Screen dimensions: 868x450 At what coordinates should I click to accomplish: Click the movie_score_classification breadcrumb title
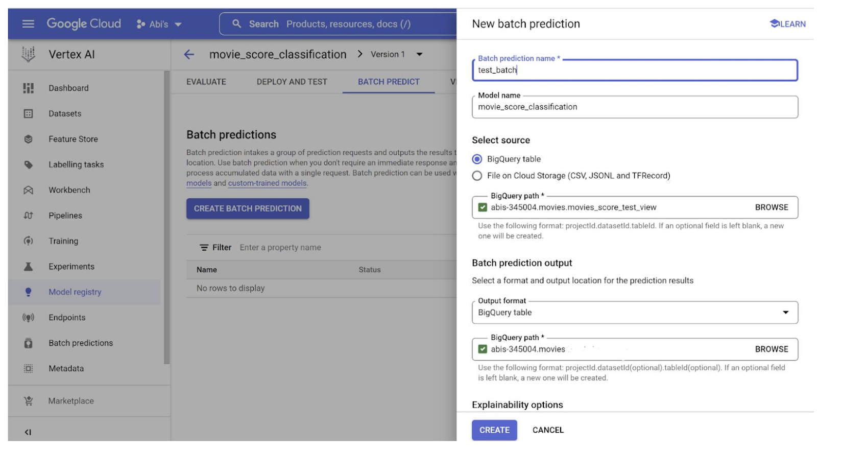tap(278, 55)
